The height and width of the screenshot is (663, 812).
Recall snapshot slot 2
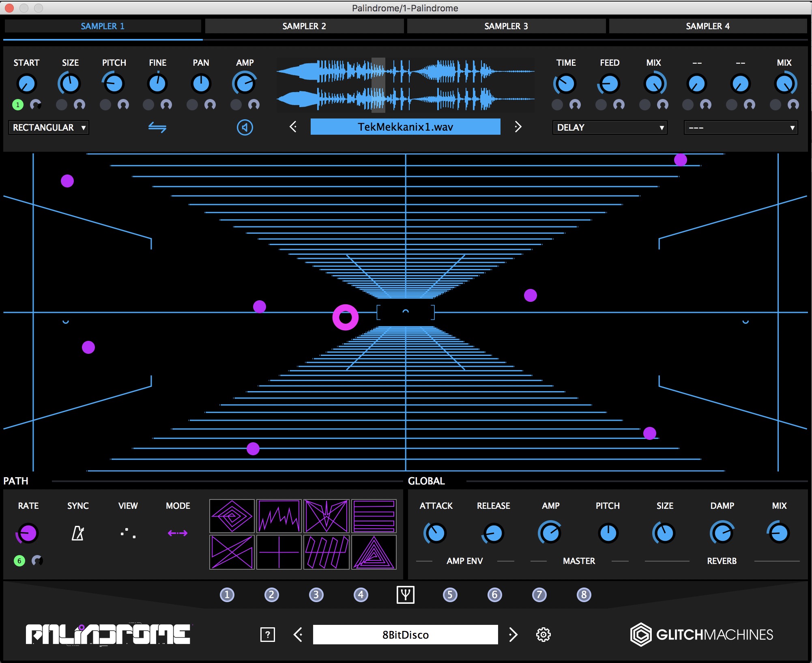tap(272, 595)
